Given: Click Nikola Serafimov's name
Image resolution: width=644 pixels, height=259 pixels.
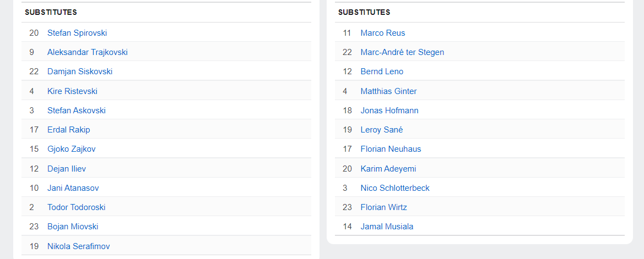Looking at the screenshot, I should (x=79, y=246).
